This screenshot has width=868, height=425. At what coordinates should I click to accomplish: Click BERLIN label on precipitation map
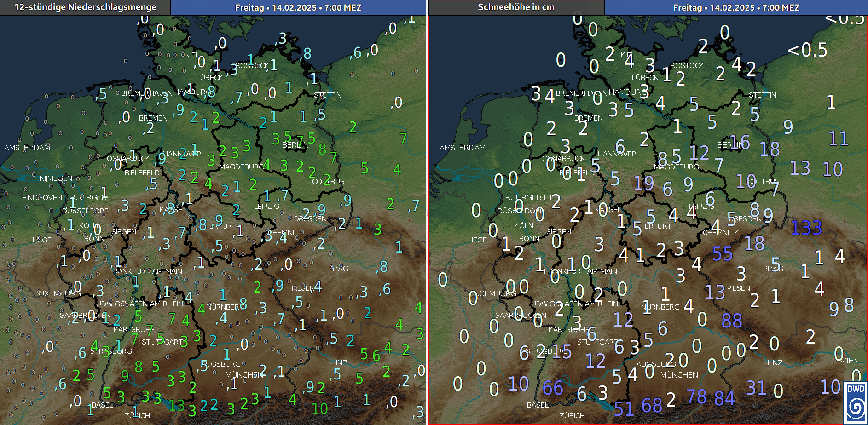[295, 145]
